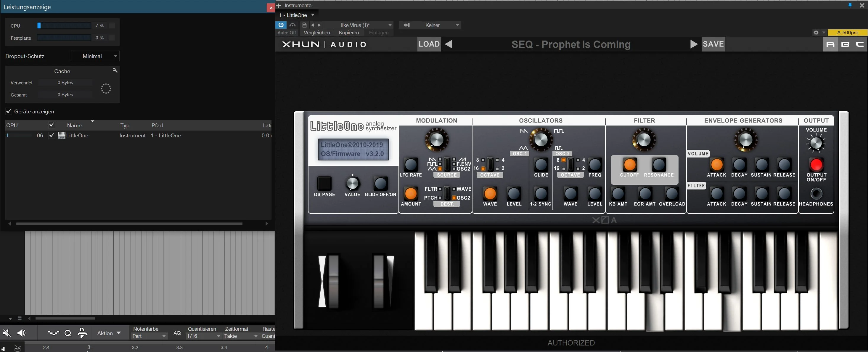This screenshot has height=352, width=868.
Task: Click the red OUTPUT ON/OFF button
Action: tap(816, 165)
